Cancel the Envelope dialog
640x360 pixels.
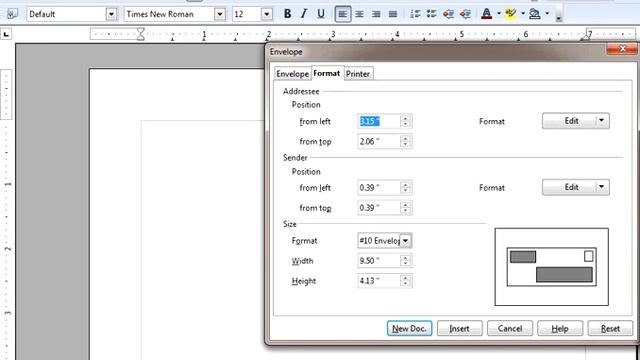510,328
